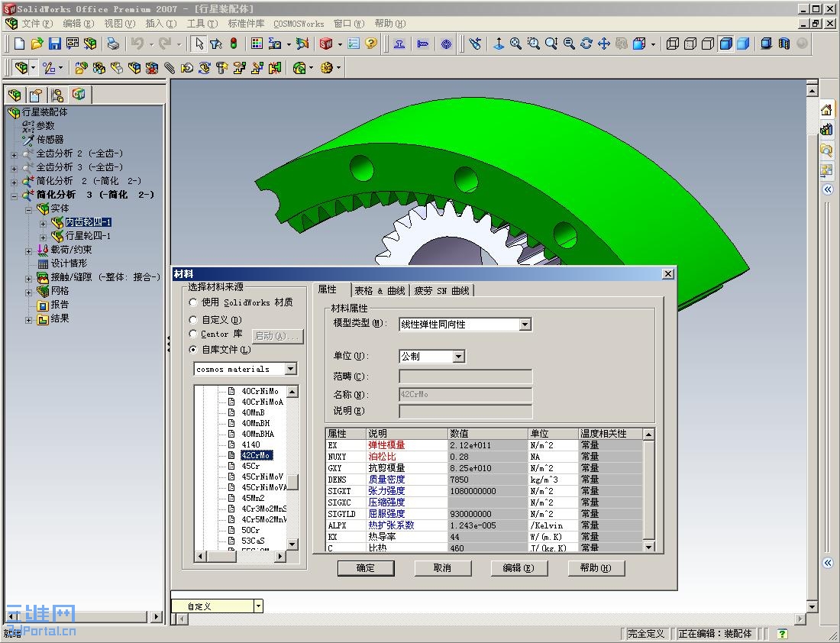Click 弹性模量 value cell 2.12e+011

[487, 445]
